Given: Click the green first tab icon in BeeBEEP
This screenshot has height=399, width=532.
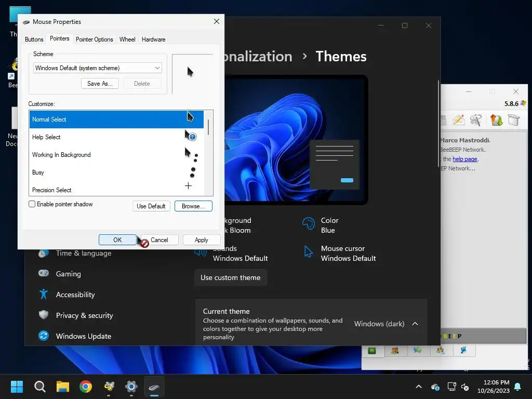Looking at the screenshot, I should 372,351.
